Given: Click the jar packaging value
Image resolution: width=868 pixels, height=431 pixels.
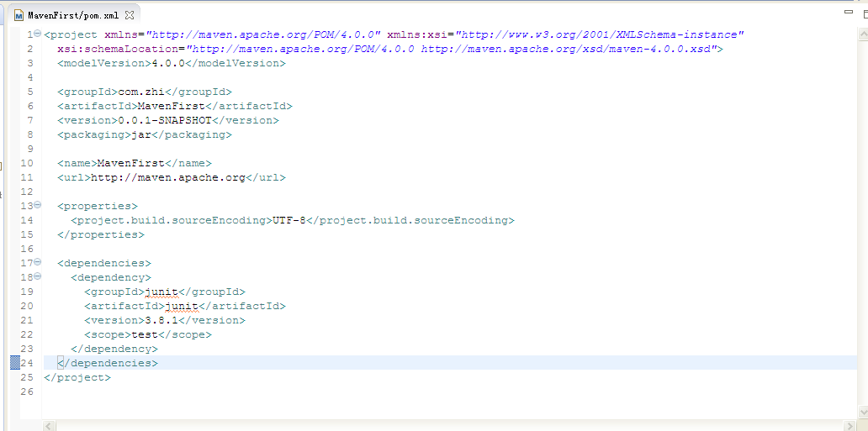Looking at the screenshot, I should pos(141,135).
